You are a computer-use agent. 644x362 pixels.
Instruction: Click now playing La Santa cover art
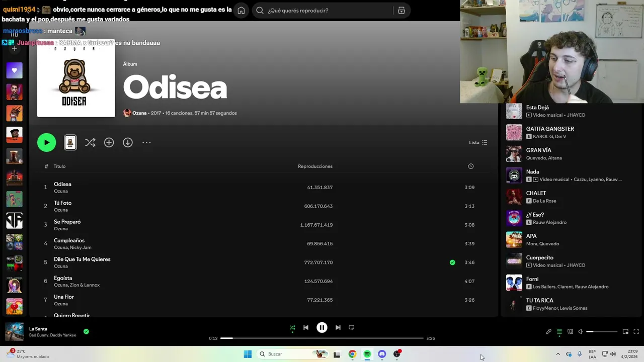click(x=14, y=332)
